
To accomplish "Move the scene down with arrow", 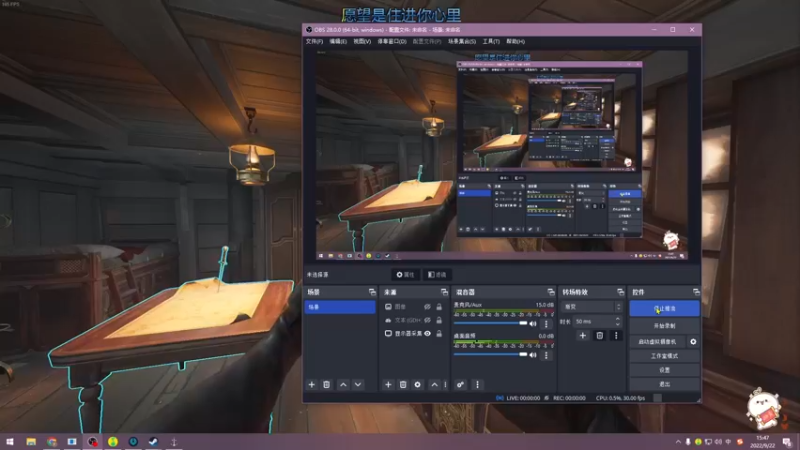I will click(358, 385).
